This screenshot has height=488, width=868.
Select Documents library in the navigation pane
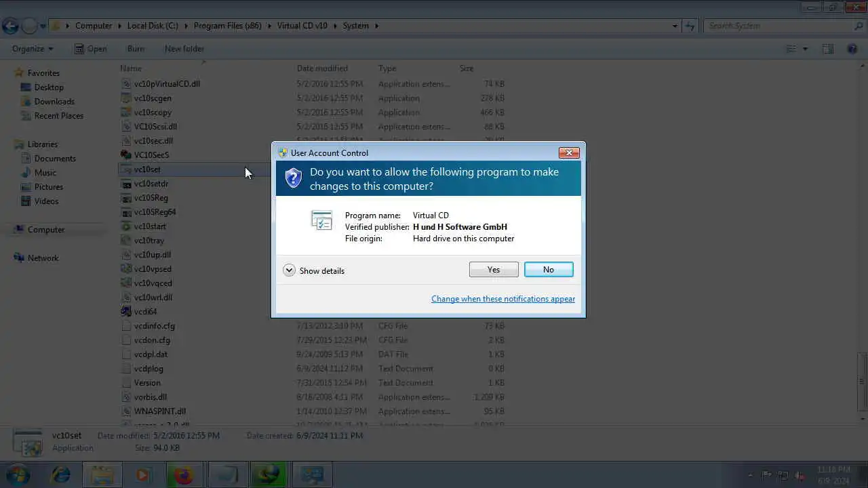point(55,159)
